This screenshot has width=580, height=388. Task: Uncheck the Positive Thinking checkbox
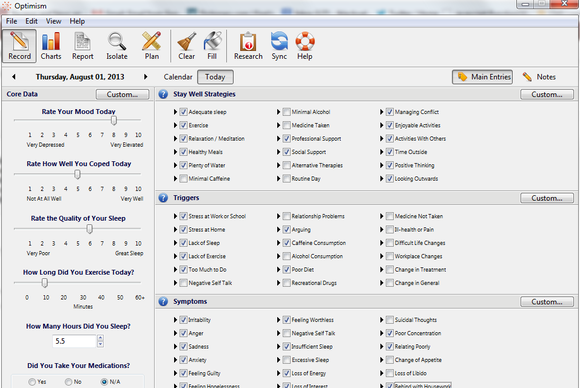point(390,165)
